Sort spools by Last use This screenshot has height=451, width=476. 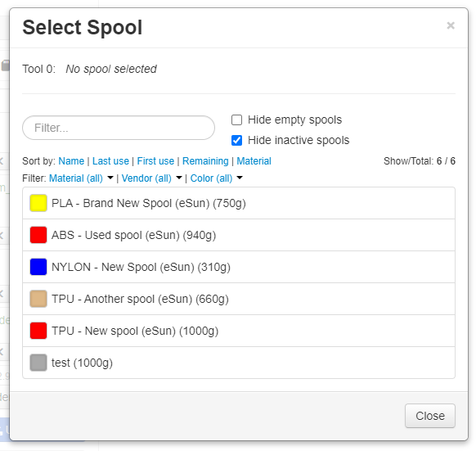[x=110, y=161]
